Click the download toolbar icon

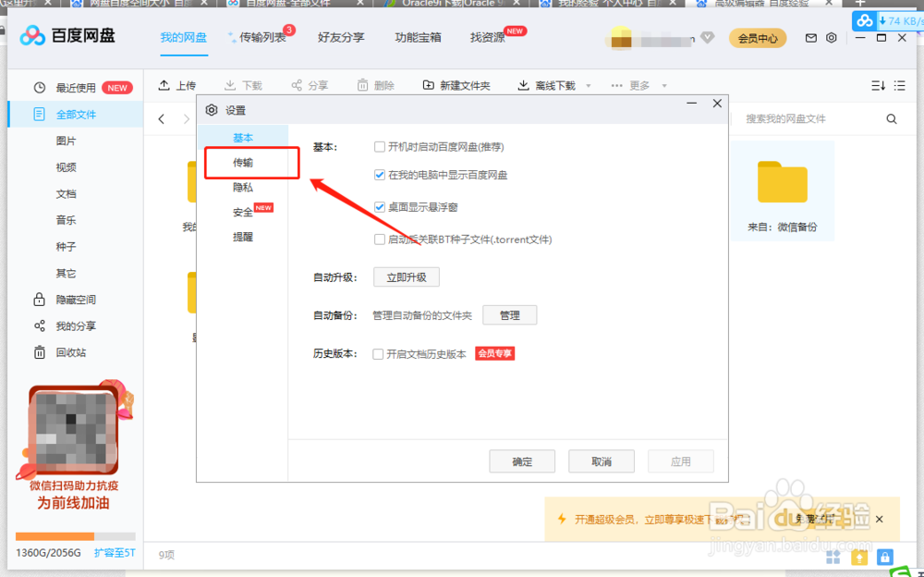(230, 85)
